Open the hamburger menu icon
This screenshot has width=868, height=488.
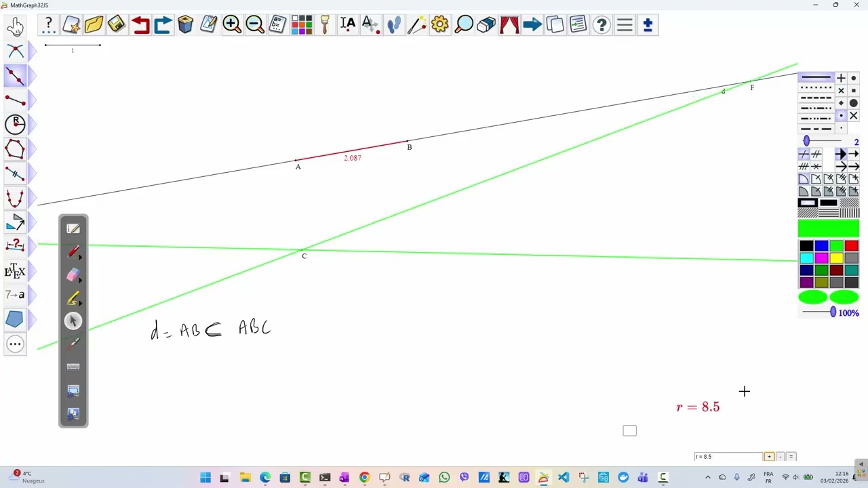coord(625,25)
